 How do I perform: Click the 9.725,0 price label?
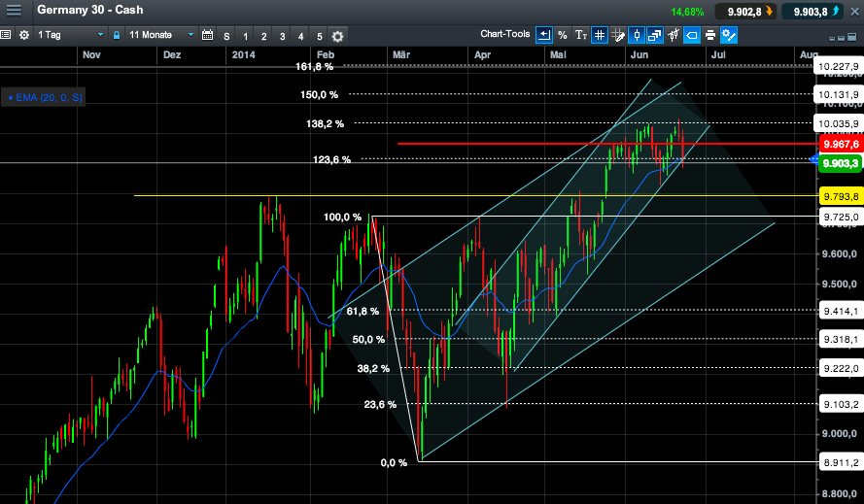click(x=841, y=217)
